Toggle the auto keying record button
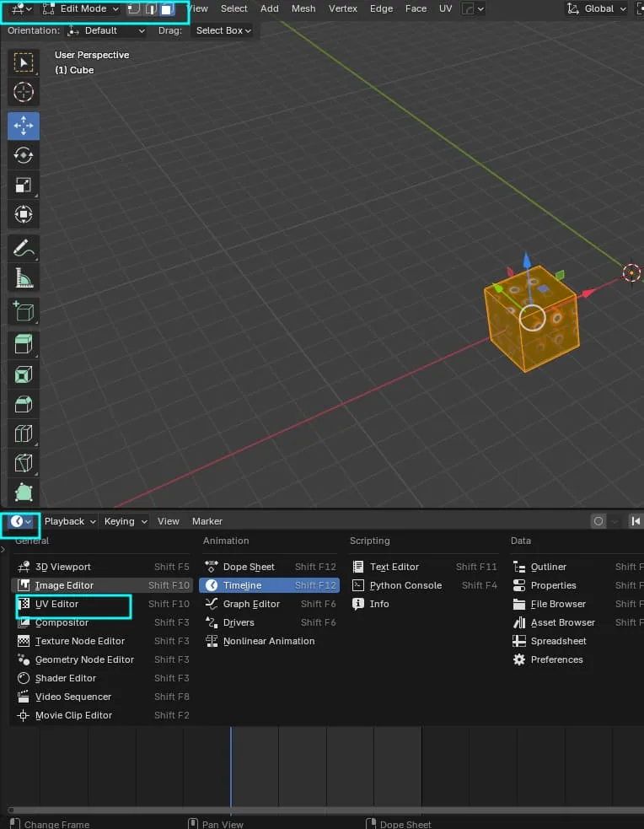Viewport: 644px width, 829px height. click(x=598, y=521)
